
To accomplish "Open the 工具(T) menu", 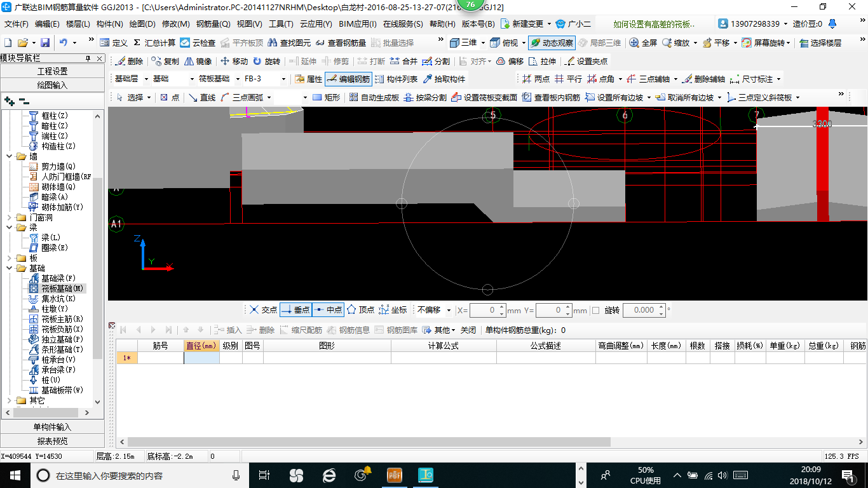I will pyautogui.click(x=281, y=24).
